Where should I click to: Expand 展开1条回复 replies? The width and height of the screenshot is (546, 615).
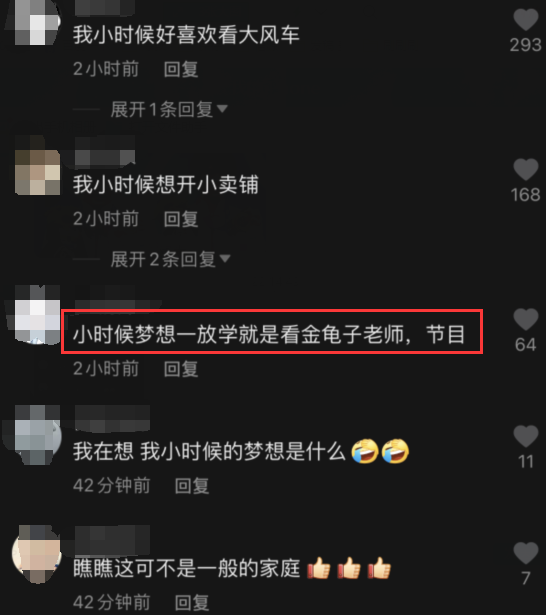click(x=169, y=109)
